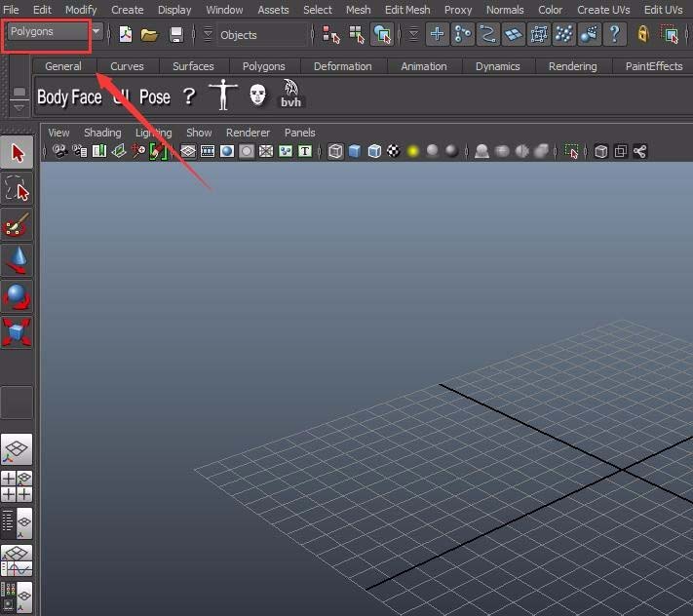Viewport: 693px width, 616px height.
Task: Click the shelf tab selector icon
Action: point(19,92)
